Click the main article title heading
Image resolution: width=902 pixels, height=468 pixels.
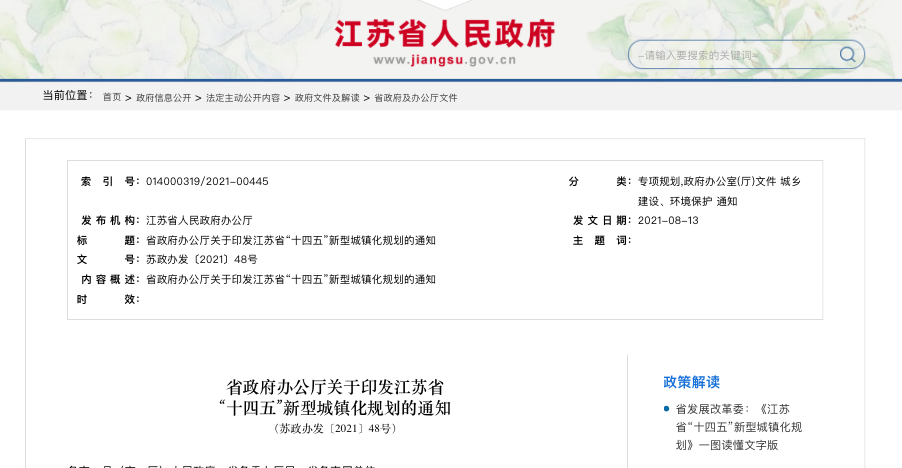335,397
